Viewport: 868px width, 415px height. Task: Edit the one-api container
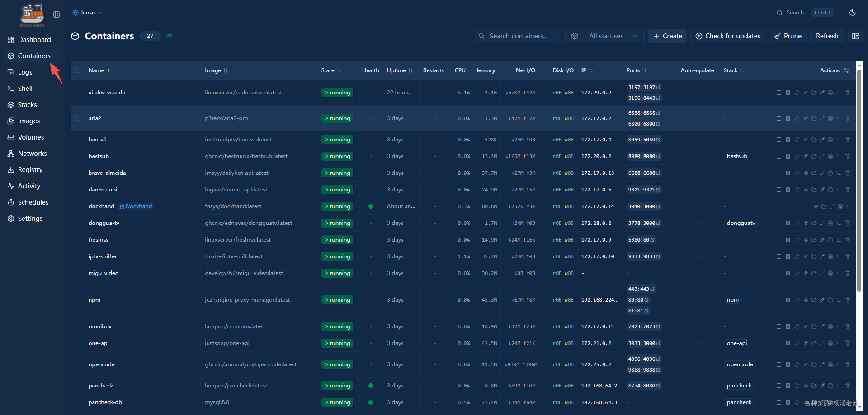822,343
